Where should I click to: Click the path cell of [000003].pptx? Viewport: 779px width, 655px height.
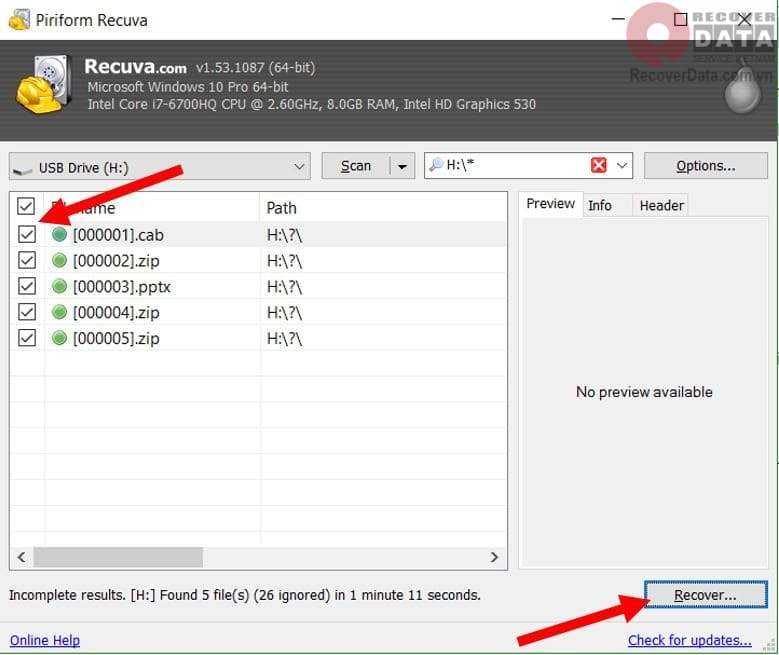284,287
